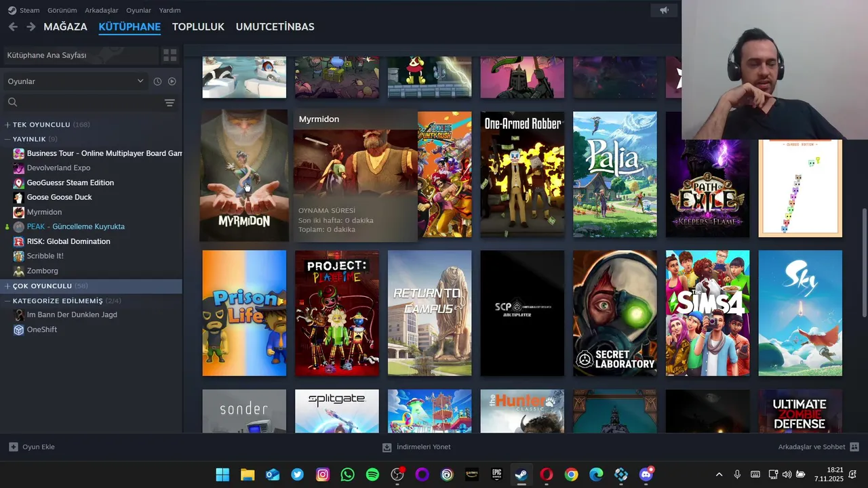Click the GeoGuessr Steam Edition icon
The height and width of the screenshot is (488, 868).
click(19, 183)
